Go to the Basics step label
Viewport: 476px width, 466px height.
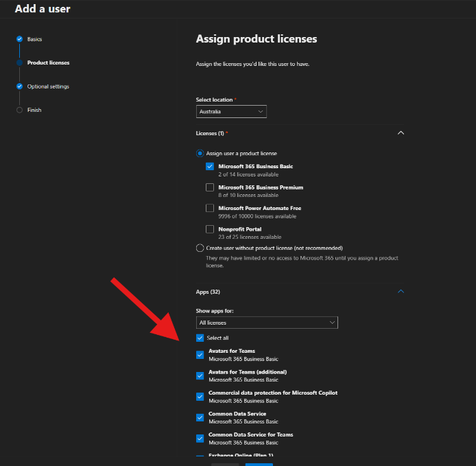34,39
